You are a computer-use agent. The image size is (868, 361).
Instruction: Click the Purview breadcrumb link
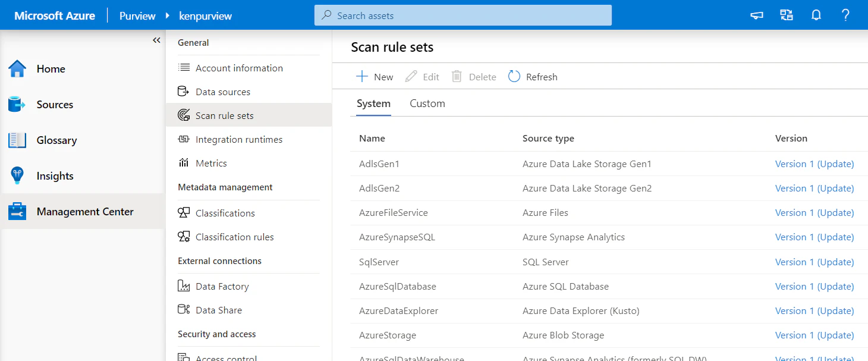click(x=137, y=16)
